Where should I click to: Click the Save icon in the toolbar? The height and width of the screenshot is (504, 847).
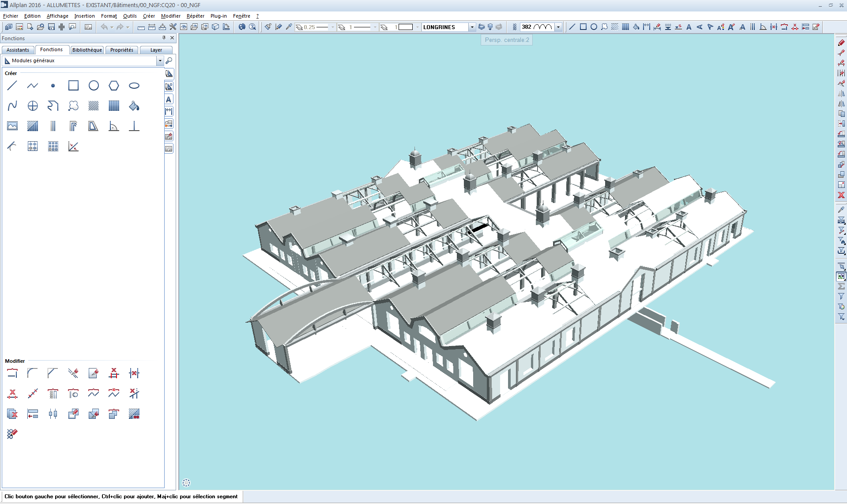point(51,27)
